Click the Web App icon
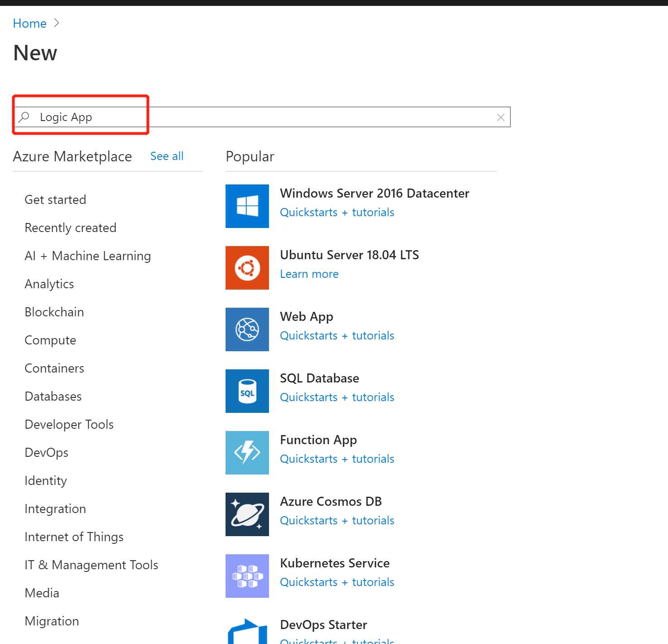 point(247,329)
